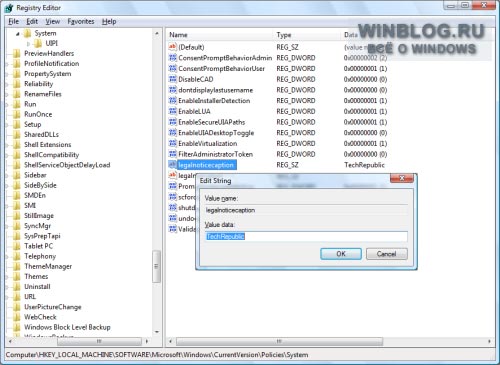Screen dimensions: 500x365
Task: Click the (Default) string value icon
Action: click(x=173, y=47)
